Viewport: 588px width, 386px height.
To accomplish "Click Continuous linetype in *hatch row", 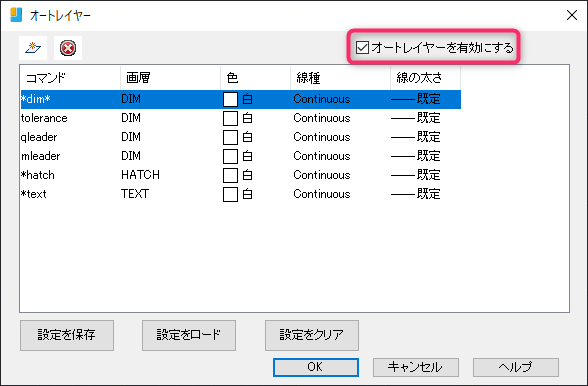I will click(x=322, y=175).
